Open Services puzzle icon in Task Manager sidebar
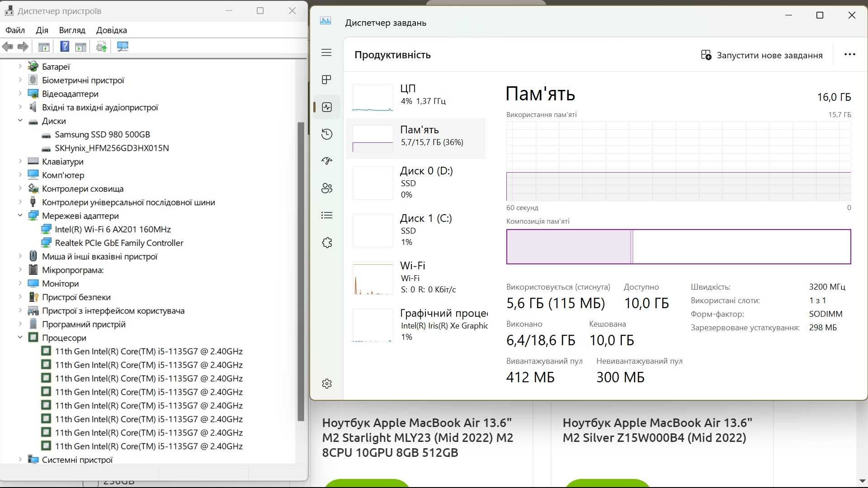Screen dimensions: 868x488 [326, 243]
